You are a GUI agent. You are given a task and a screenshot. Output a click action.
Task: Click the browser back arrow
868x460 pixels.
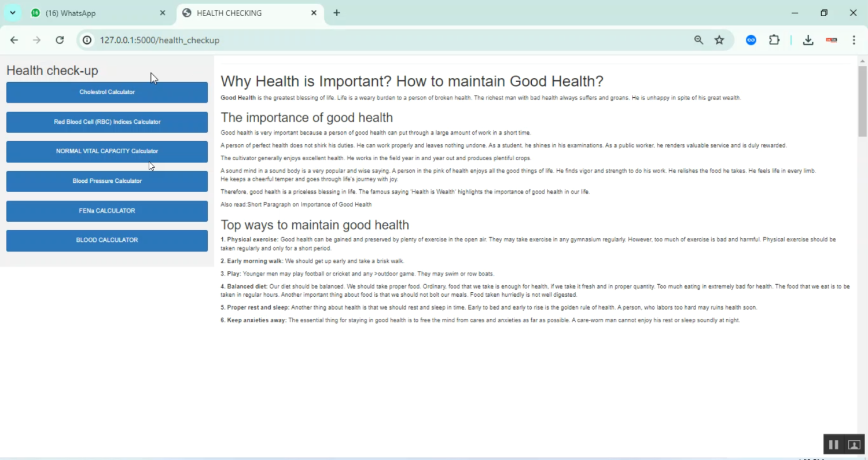click(x=14, y=40)
